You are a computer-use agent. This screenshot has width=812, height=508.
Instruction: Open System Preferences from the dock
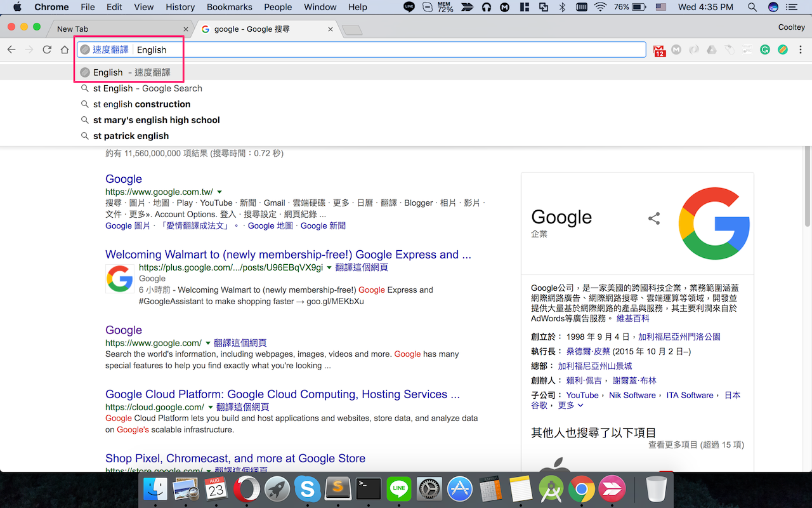pyautogui.click(x=429, y=489)
